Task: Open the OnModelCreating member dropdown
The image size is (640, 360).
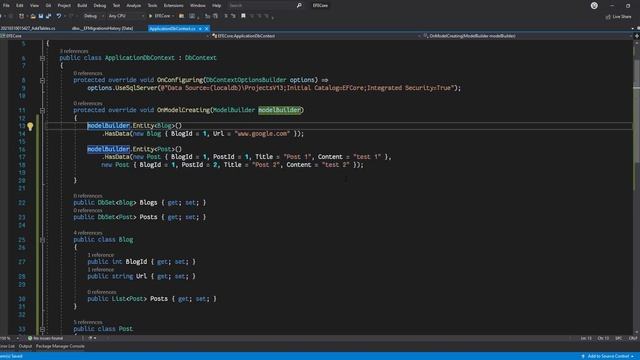Action: [x=528, y=36]
